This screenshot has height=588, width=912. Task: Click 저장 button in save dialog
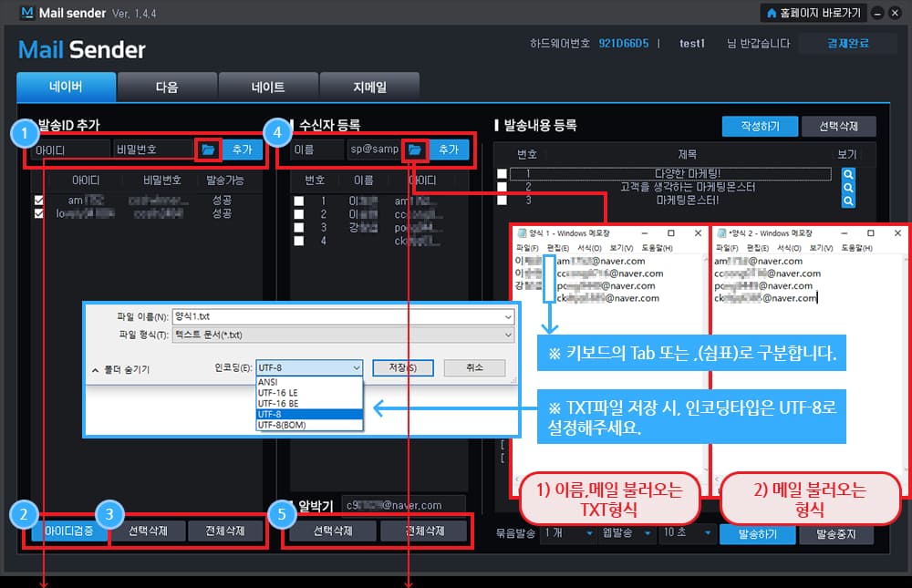pos(402,367)
